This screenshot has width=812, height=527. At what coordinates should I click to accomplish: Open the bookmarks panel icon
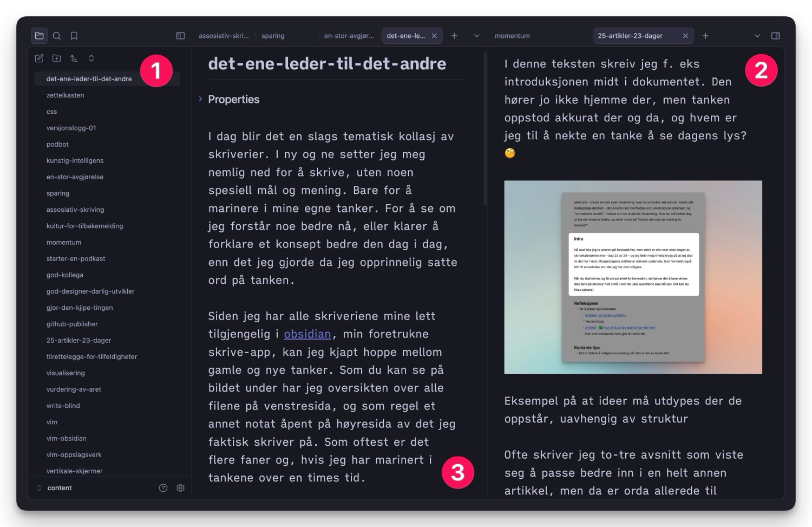[74, 36]
